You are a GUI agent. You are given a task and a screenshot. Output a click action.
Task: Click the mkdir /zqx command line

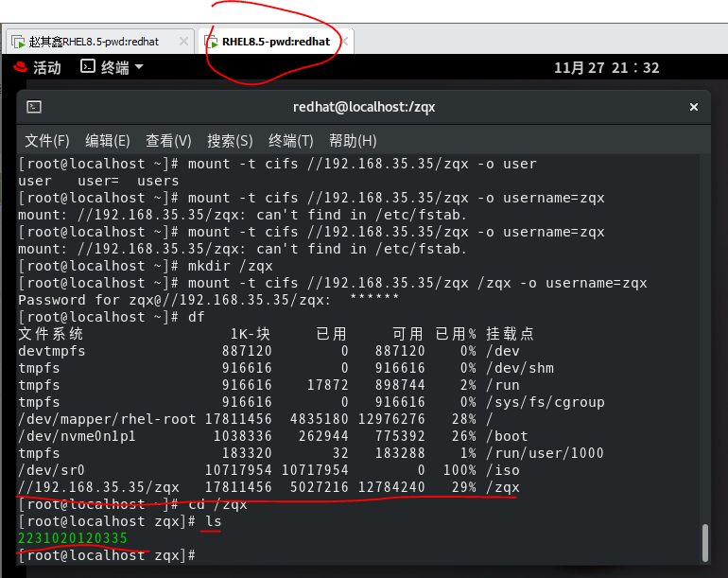[146, 266]
